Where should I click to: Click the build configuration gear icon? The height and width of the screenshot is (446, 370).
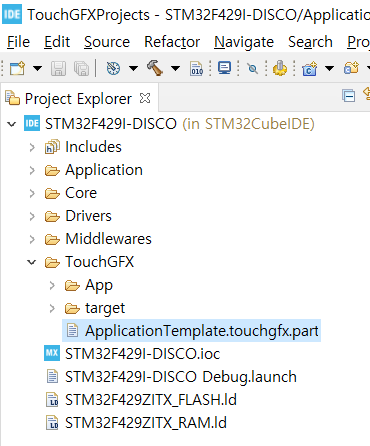(x=113, y=68)
